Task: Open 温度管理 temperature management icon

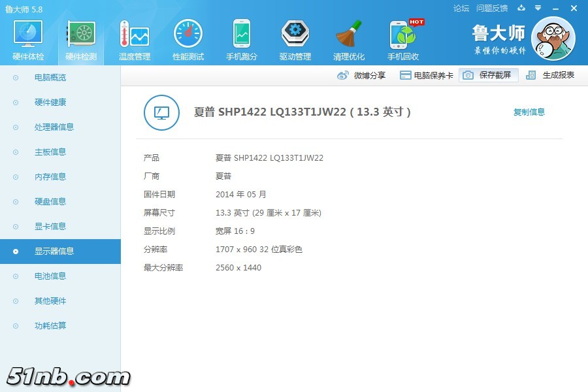Action: point(134,34)
